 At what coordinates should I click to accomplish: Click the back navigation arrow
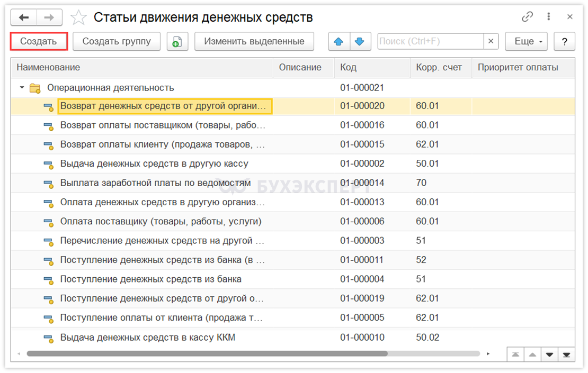[23, 17]
